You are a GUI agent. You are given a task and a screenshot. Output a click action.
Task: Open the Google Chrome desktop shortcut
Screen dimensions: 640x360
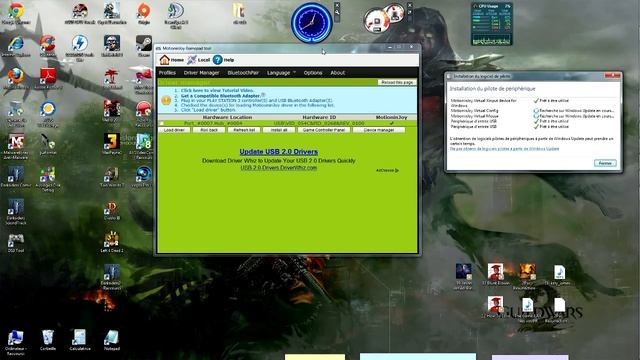[16, 11]
